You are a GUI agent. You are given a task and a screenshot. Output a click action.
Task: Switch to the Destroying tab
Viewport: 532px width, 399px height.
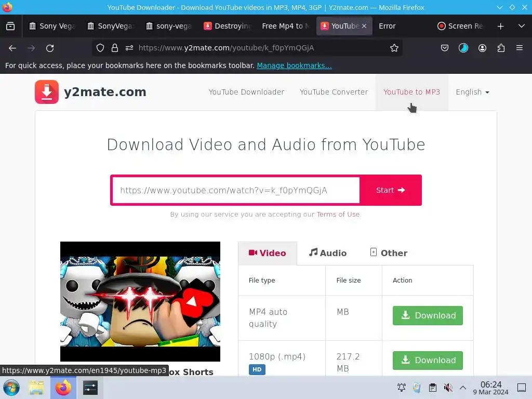pyautogui.click(x=227, y=26)
